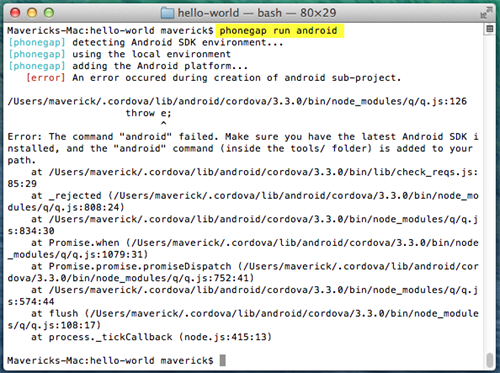Enter full screen via the arrows icon
This screenshot has height=373, width=500.
[x=486, y=13]
